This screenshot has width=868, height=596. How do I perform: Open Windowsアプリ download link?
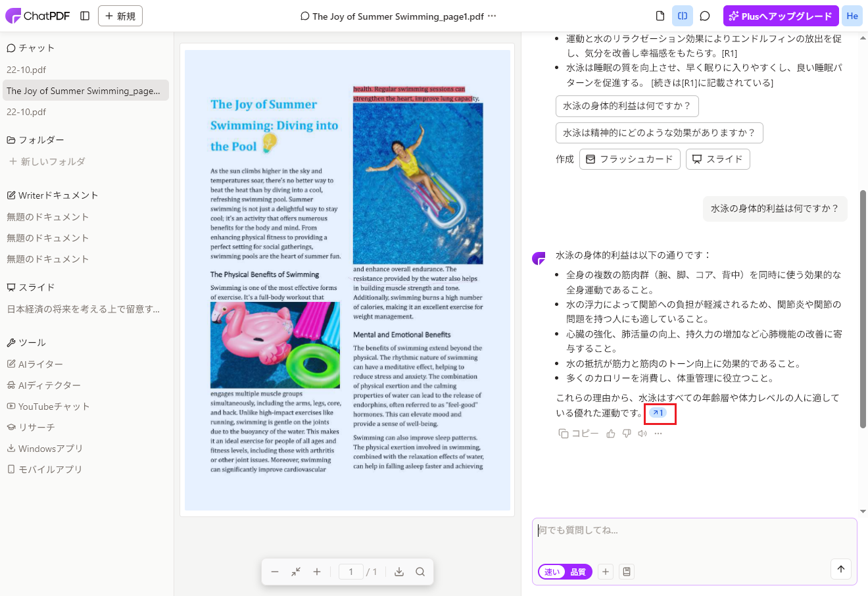(45, 449)
